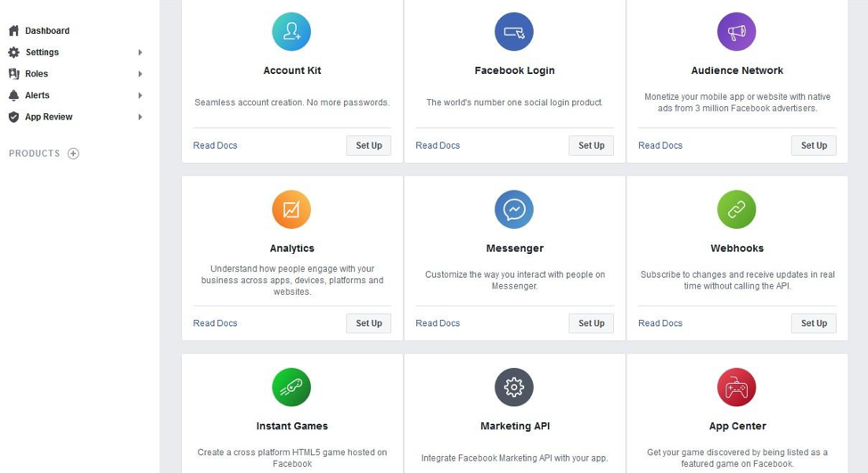Set Up the Webhooks product
Image resolution: width=868 pixels, height=473 pixels.
point(814,323)
